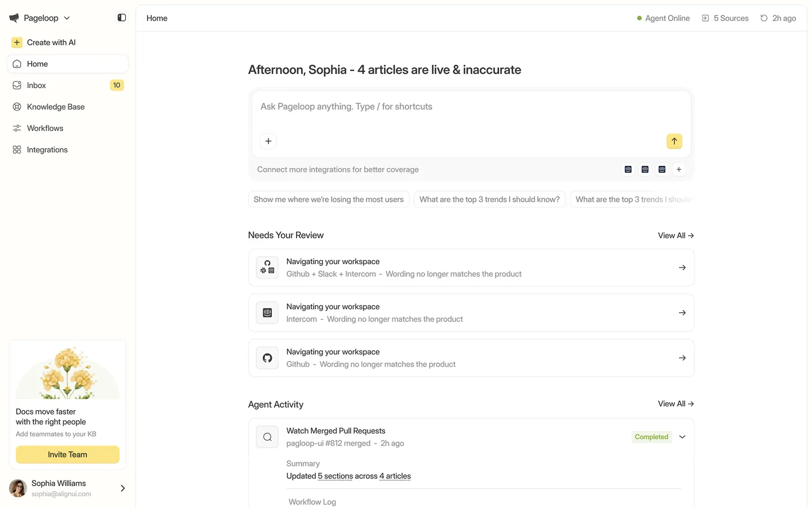
Task: Click the Intercom icon on the Intercom-only review row
Action: tap(267, 313)
